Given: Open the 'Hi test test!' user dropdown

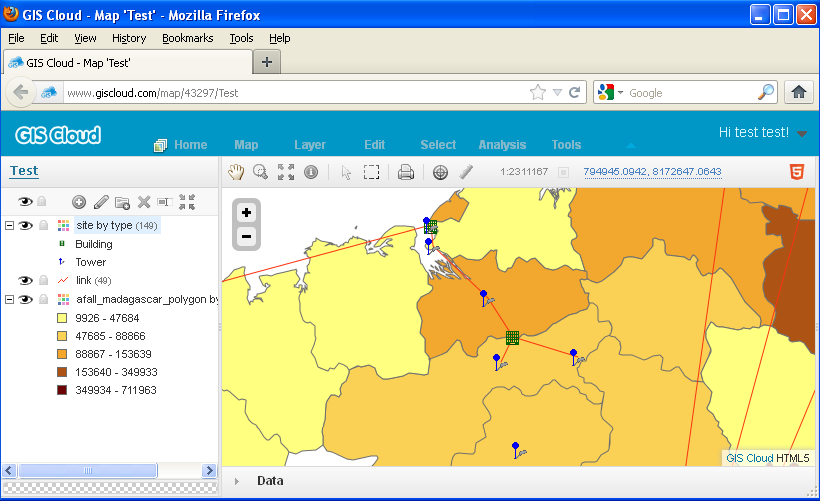Looking at the screenshot, I should pyautogui.click(x=802, y=134).
